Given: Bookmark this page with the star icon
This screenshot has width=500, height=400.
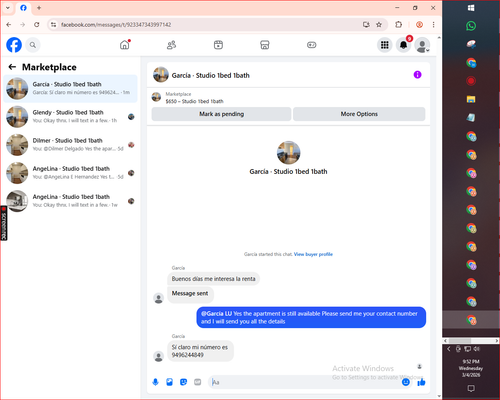Looking at the screenshot, I should 379,25.
